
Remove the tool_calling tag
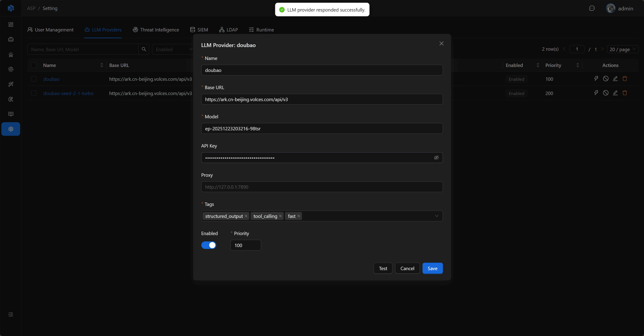point(280,216)
